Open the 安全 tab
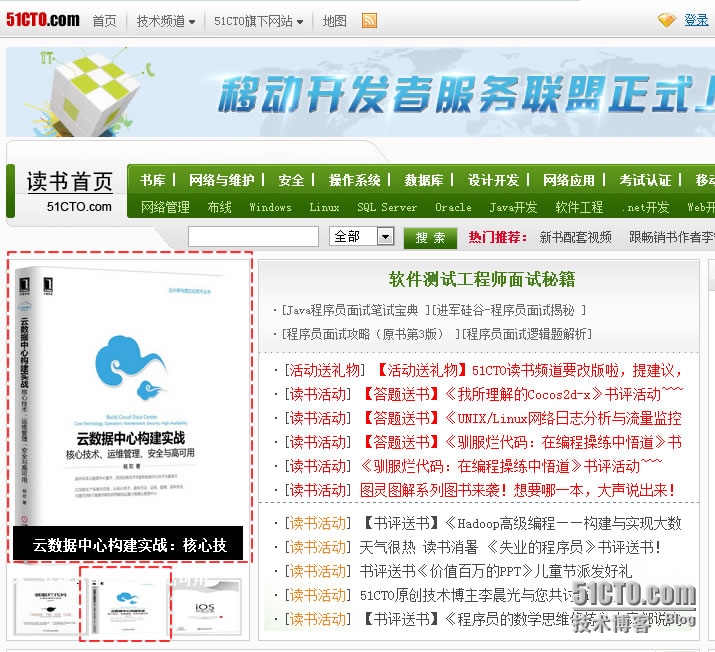Viewport: 715px width, 652px height. (x=291, y=180)
